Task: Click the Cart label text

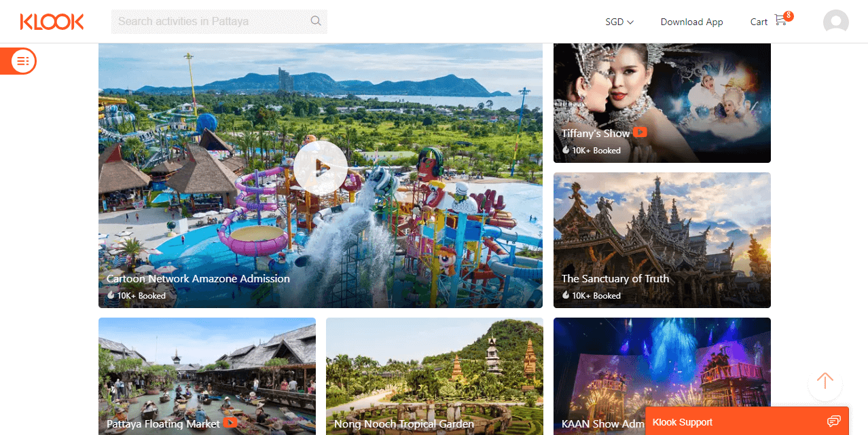Action: click(x=759, y=22)
